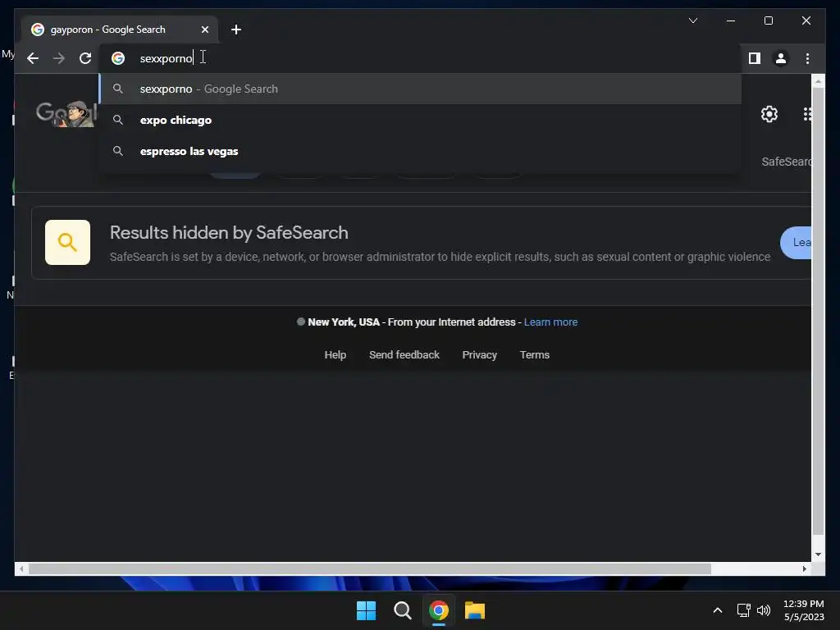This screenshot has width=840, height=630.
Task: Click the forward navigation arrow
Action: (x=59, y=58)
